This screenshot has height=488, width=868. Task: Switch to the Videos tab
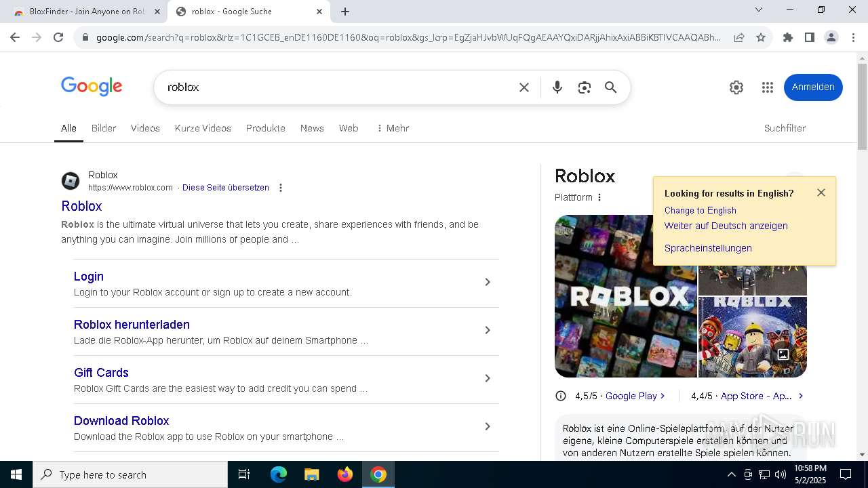click(x=145, y=128)
